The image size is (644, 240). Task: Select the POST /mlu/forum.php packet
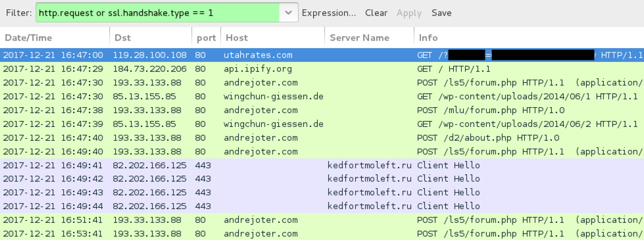[322, 110]
